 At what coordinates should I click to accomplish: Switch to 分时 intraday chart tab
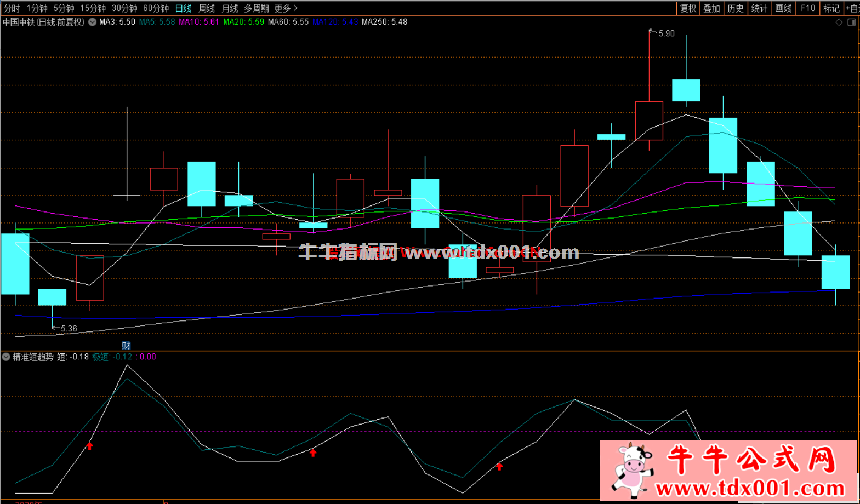tap(12, 8)
